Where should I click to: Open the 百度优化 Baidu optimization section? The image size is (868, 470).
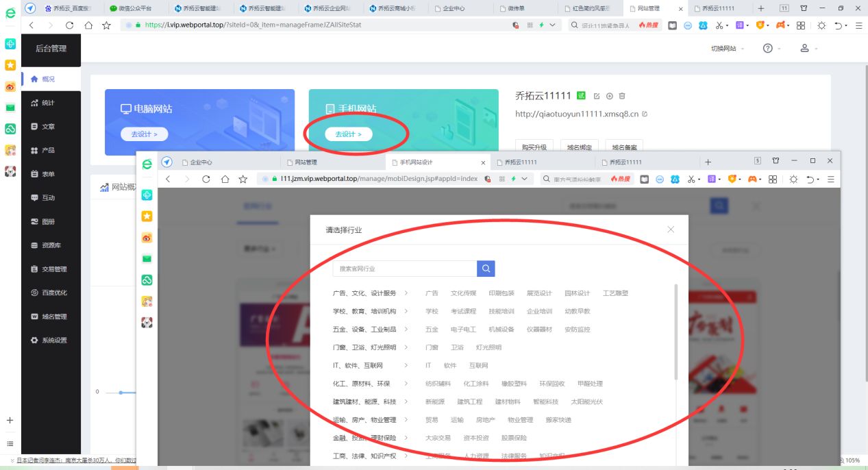[x=51, y=292]
